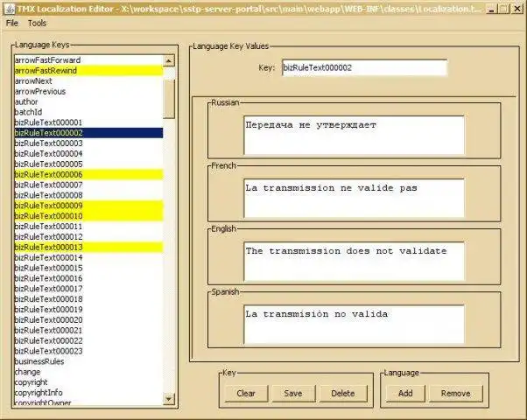Screen dimensions: 527x420
Task: Select bizRuleText000020 key
Action: tap(88, 320)
